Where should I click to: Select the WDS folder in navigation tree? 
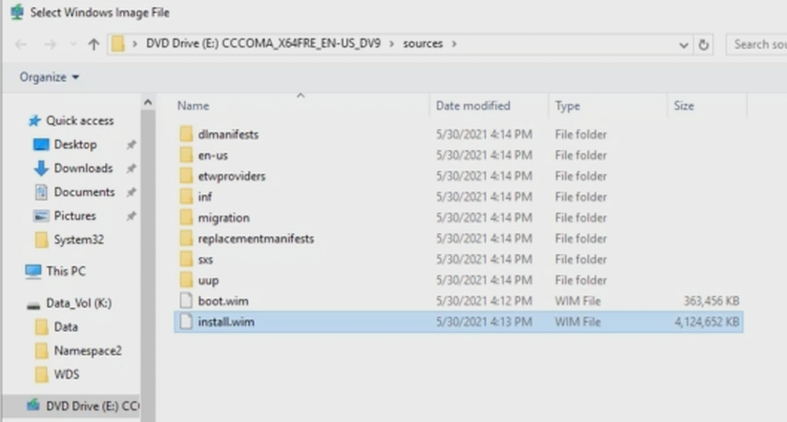(66, 374)
